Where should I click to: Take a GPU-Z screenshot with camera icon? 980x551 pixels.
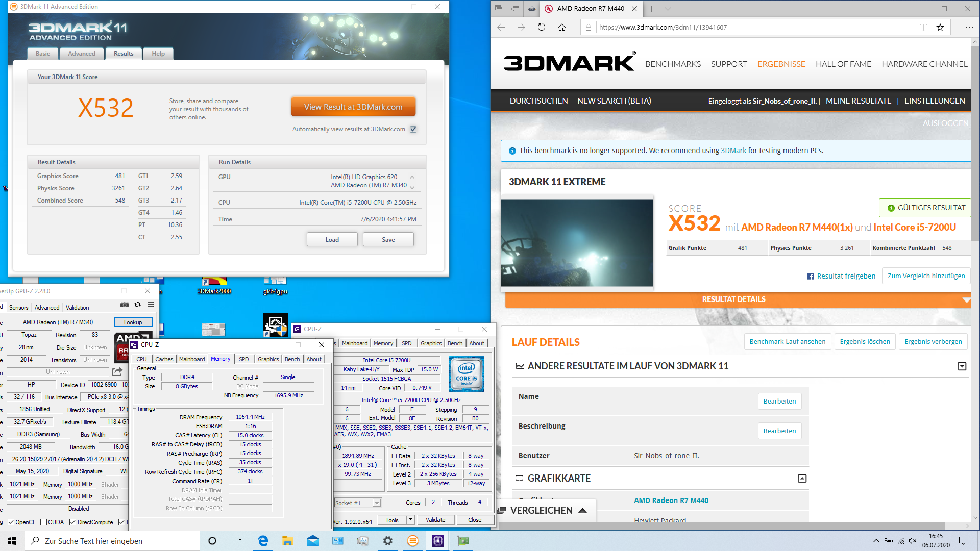(x=124, y=305)
